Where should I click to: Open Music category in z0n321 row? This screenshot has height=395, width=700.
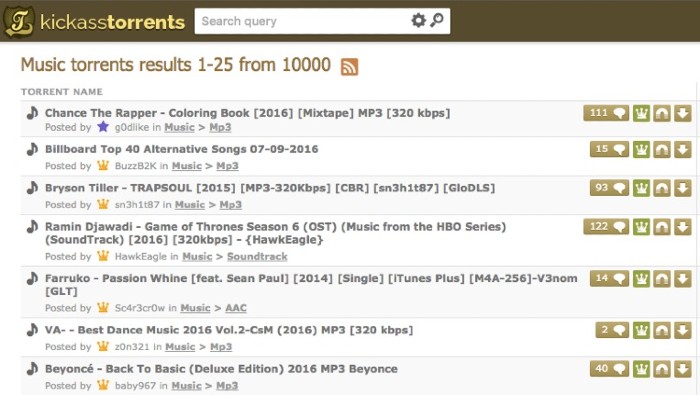180,347
